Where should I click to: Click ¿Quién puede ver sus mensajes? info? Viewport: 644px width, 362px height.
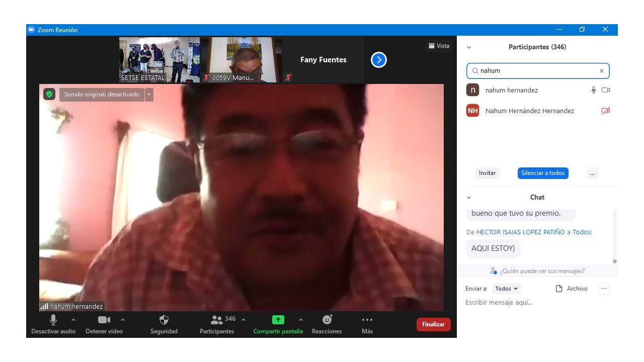point(538,271)
